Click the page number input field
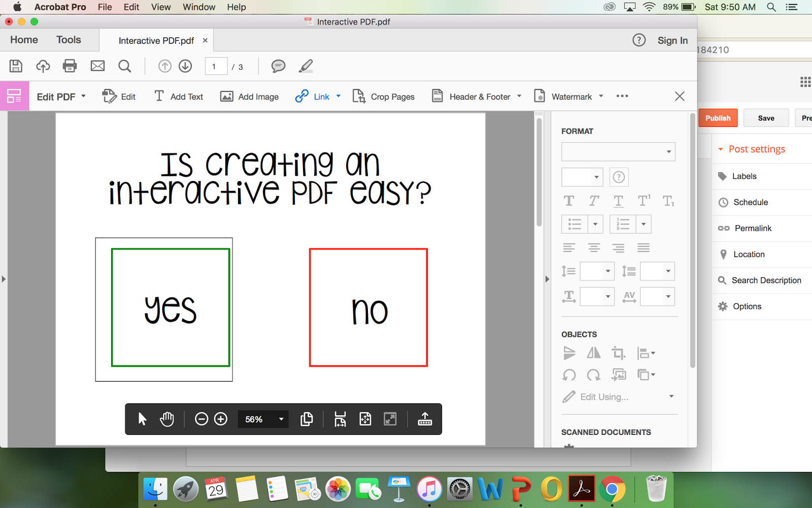Viewport: 812px width, 508px height. tap(216, 66)
